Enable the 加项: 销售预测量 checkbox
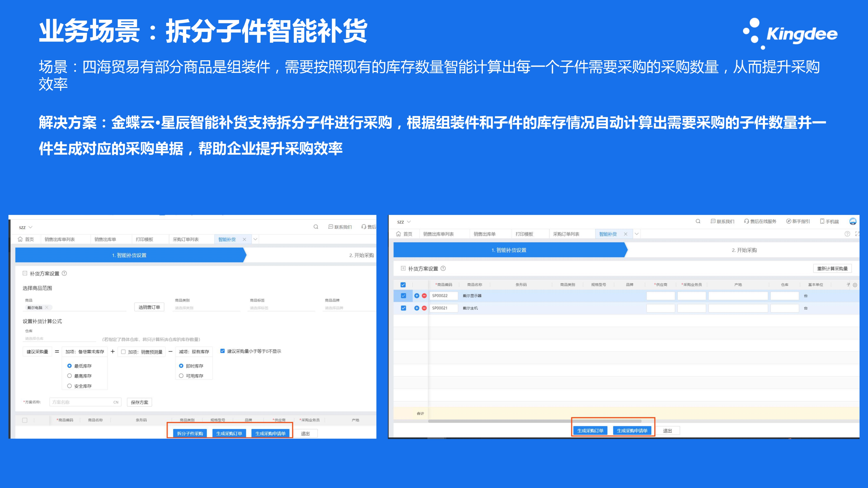This screenshot has width=868, height=488. [123, 352]
